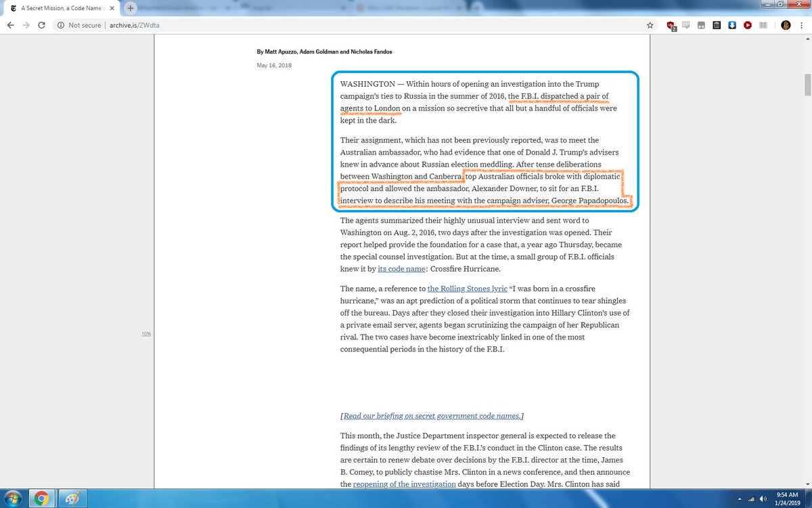Click the byline 'By Matt Apuzzo, Adam Goldman and Nicholas Fandos'
The width and height of the screenshot is (812, 508).
[324, 51]
